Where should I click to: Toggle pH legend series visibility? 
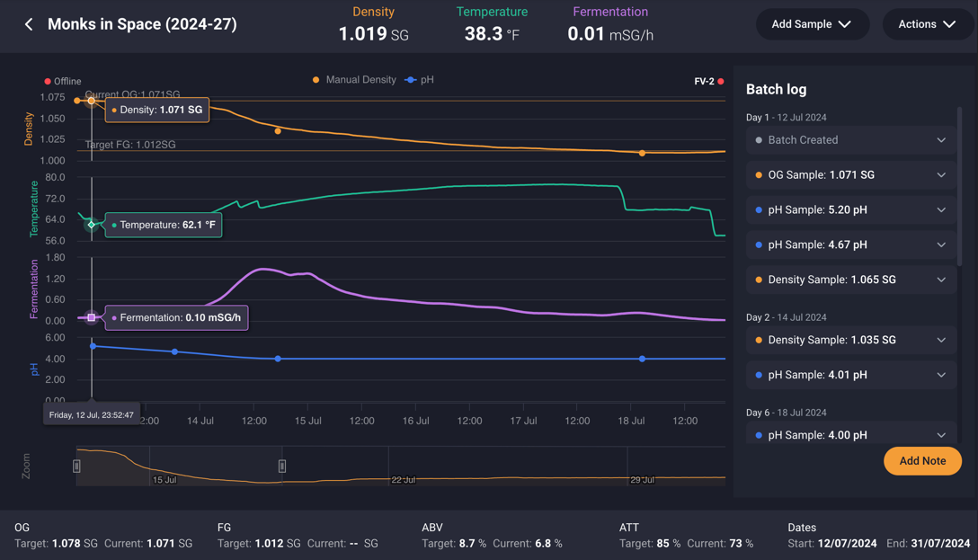(x=419, y=80)
